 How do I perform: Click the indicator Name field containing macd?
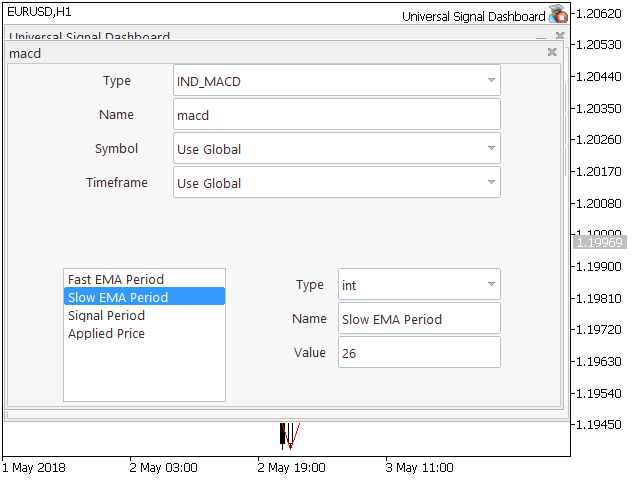tap(337, 114)
